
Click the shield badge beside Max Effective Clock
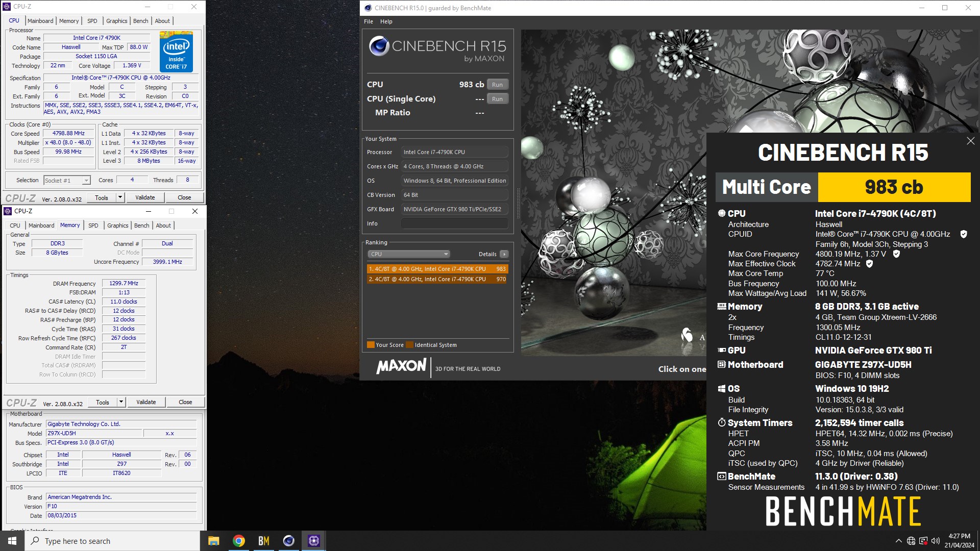click(869, 264)
